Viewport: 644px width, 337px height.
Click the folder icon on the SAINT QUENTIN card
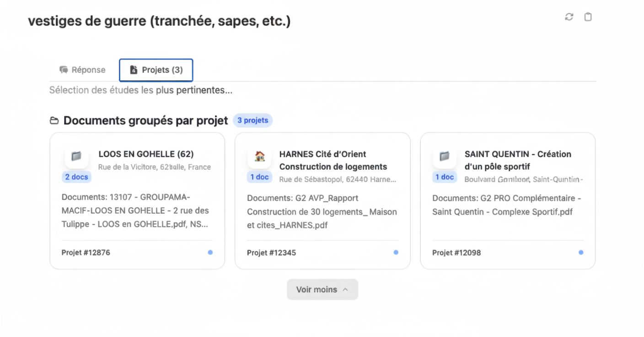[444, 157]
